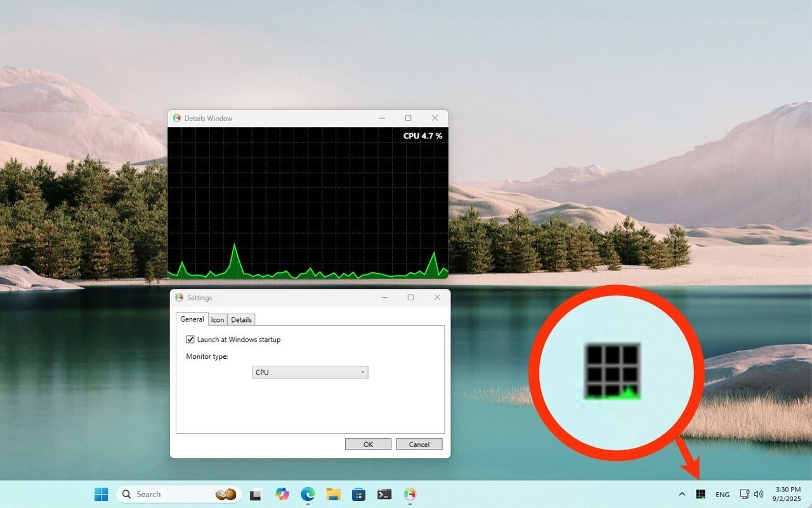The height and width of the screenshot is (508, 812).
Task: Open the Windows Start menu
Action: coord(101,494)
